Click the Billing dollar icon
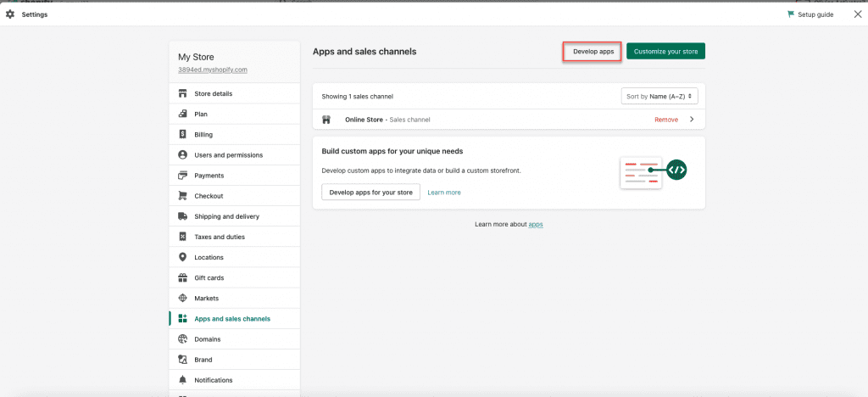 (x=183, y=135)
